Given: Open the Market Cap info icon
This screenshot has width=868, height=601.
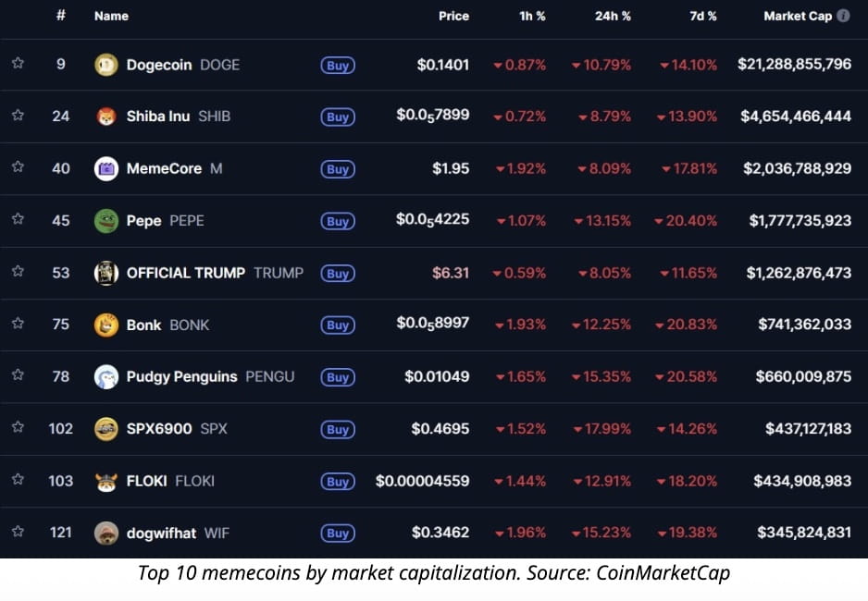Looking at the screenshot, I should point(843,16).
